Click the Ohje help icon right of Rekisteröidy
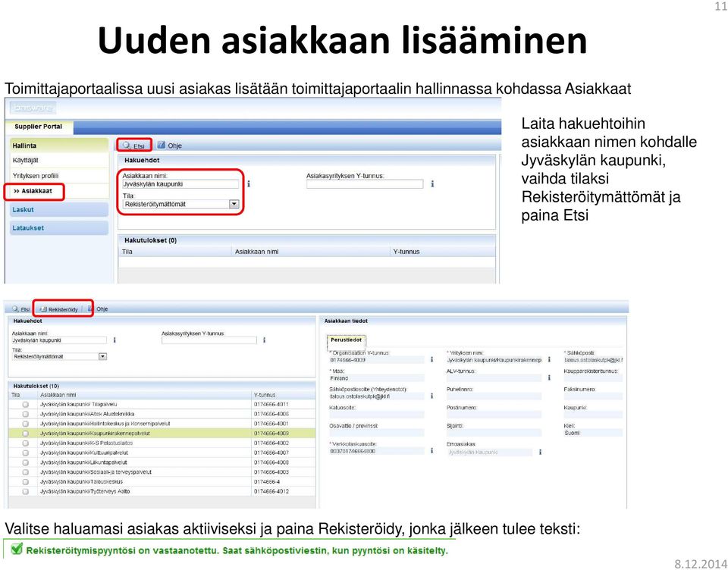The height and width of the screenshot is (570, 728). pos(90,308)
